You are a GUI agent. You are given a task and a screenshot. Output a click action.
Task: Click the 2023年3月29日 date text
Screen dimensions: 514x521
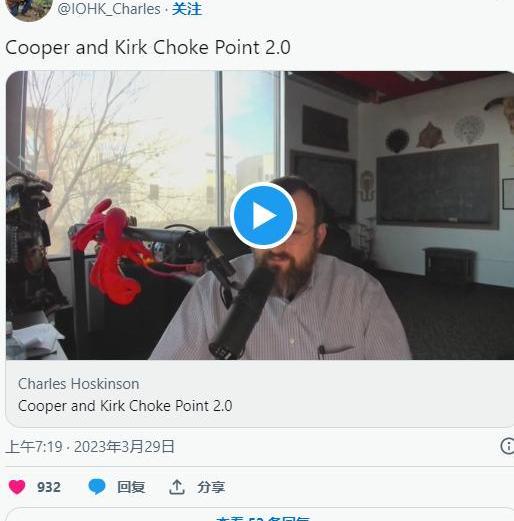click(x=124, y=447)
